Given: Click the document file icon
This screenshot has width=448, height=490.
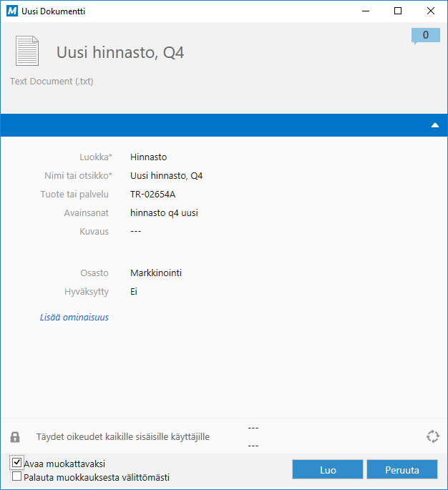Looking at the screenshot, I should tap(27, 51).
